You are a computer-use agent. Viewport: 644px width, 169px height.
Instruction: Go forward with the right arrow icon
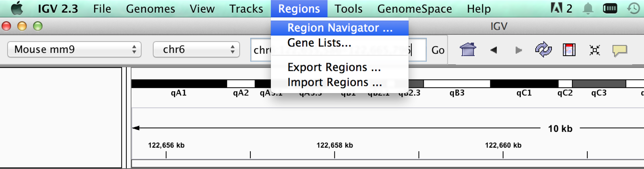click(519, 50)
